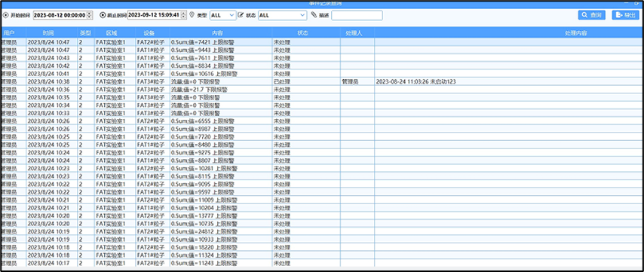Click the paperclip icon beside 描述
This screenshot has width=644, height=272.
pos(314,15)
